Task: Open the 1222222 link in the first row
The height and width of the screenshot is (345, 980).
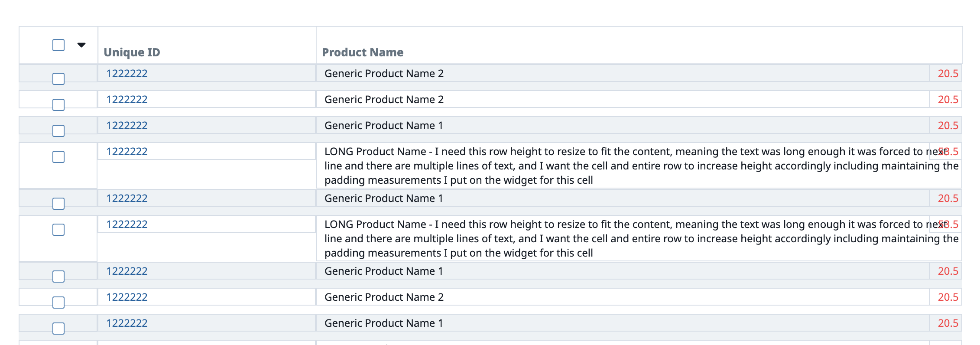Action: [127, 74]
